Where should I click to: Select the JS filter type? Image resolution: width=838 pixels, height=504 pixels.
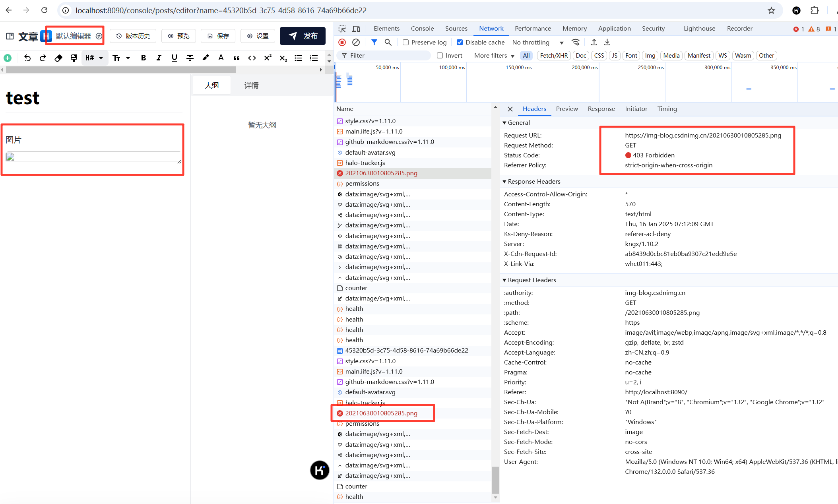tap(615, 56)
